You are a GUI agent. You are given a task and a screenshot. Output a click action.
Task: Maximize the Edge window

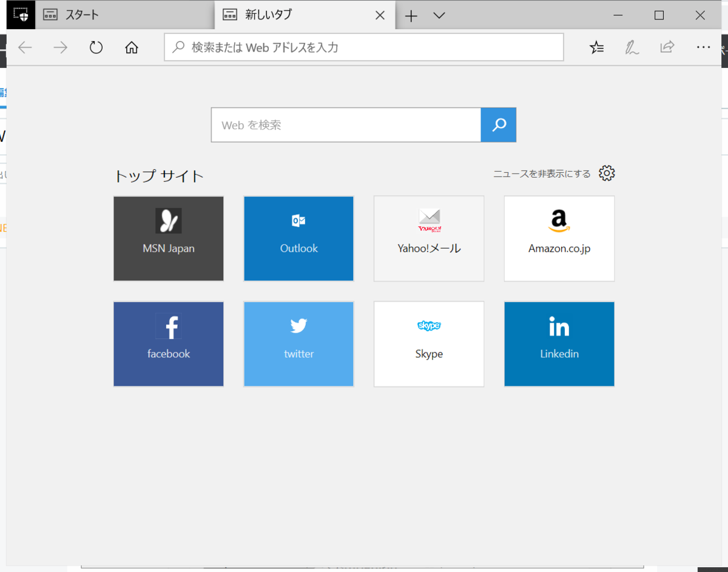click(x=659, y=15)
